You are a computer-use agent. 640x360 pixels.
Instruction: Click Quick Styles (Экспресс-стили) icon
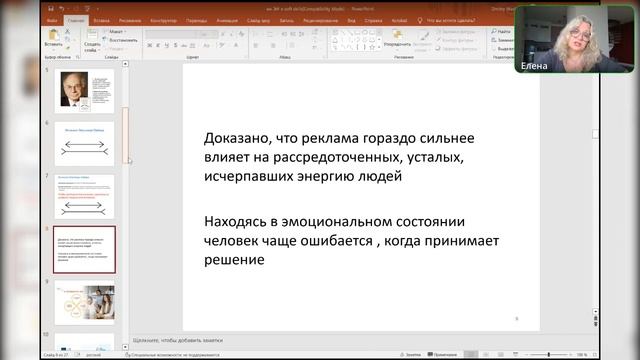[x=422, y=40]
